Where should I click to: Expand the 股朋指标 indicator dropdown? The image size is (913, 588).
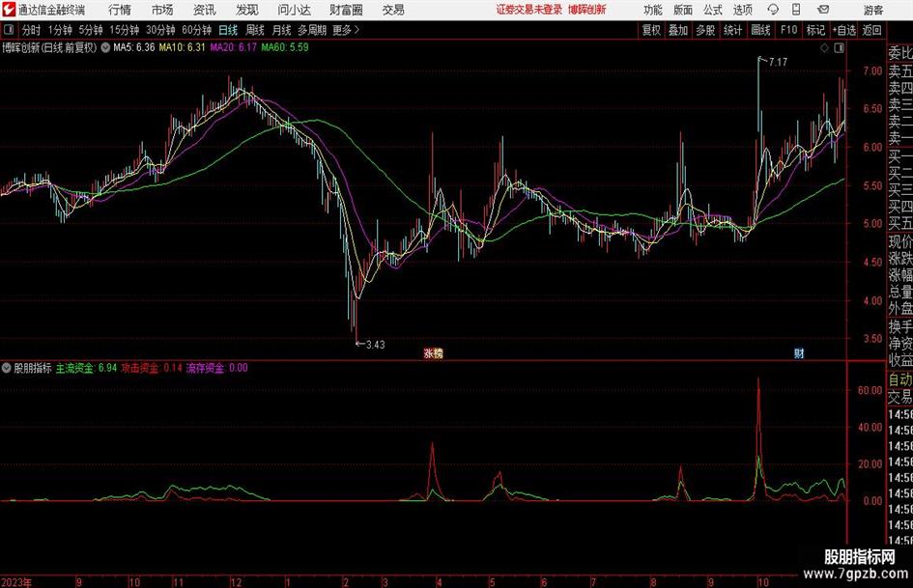click(7, 368)
